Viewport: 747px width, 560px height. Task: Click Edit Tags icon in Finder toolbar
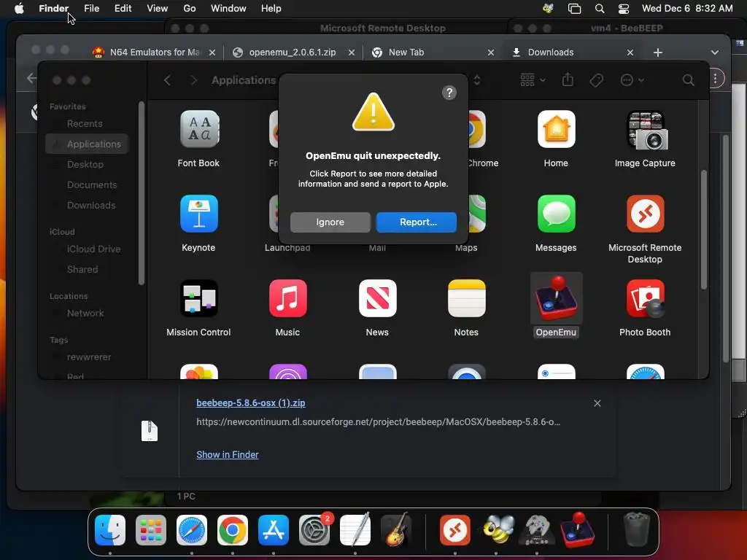tap(596, 80)
